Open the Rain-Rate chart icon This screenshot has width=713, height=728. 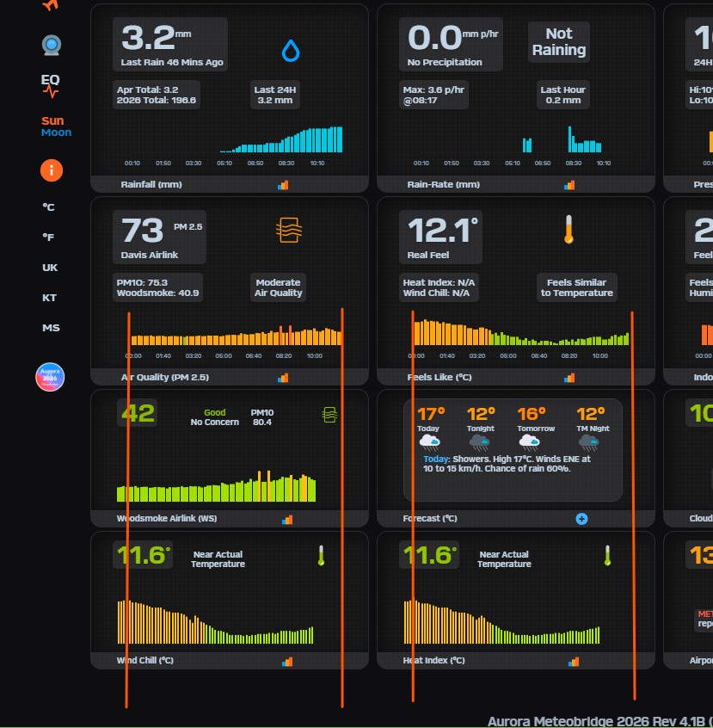(569, 184)
